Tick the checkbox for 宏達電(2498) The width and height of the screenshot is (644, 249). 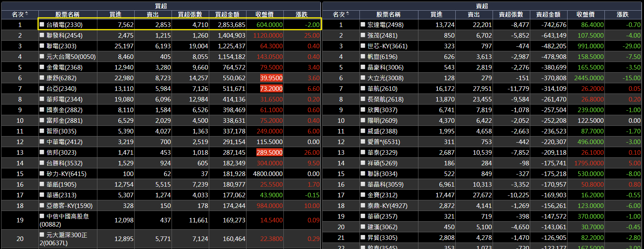click(x=363, y=24)
